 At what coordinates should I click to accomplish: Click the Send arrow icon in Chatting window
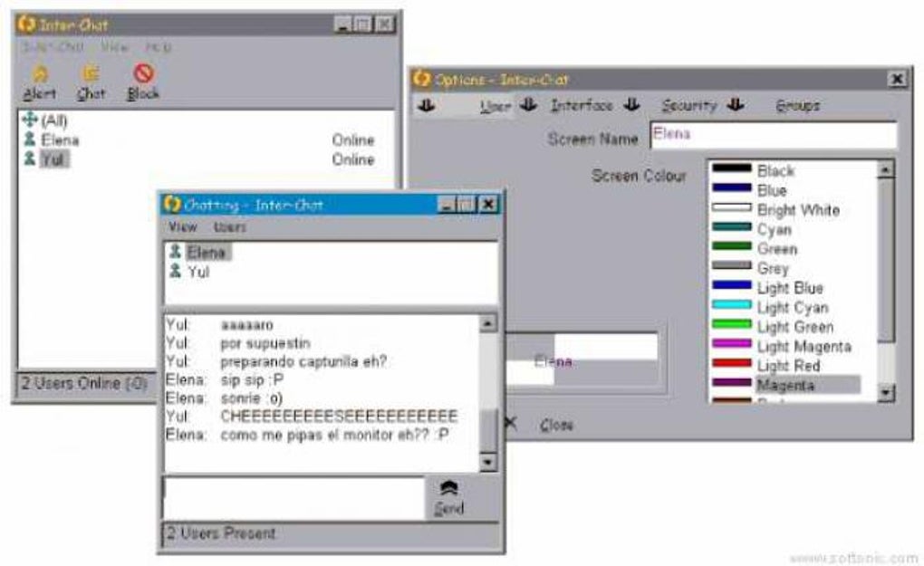coord(448,488)
